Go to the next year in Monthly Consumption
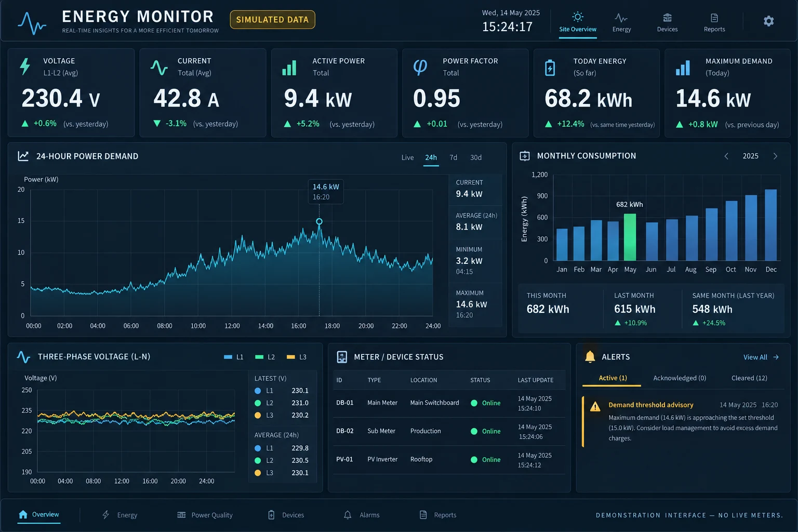 click(x=775, y=156)
